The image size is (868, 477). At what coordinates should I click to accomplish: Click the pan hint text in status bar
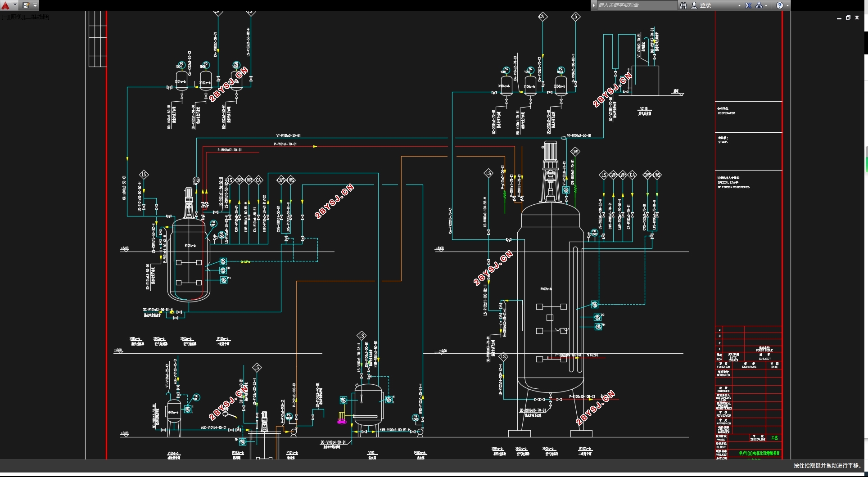coord(827,466)
